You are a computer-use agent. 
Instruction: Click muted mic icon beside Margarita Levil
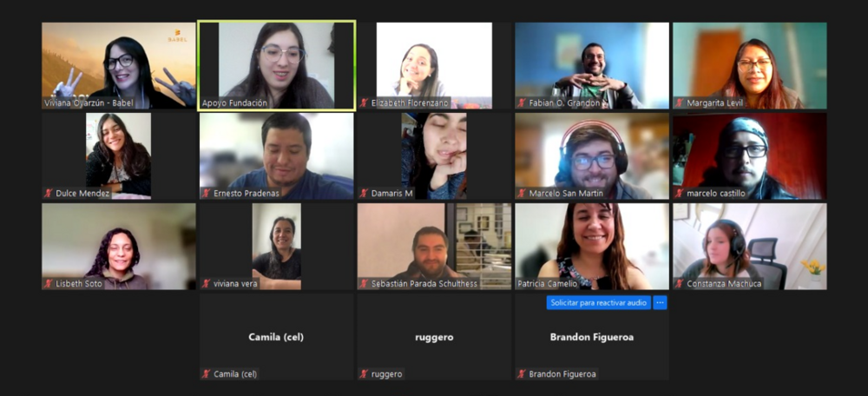pos(680,103)
